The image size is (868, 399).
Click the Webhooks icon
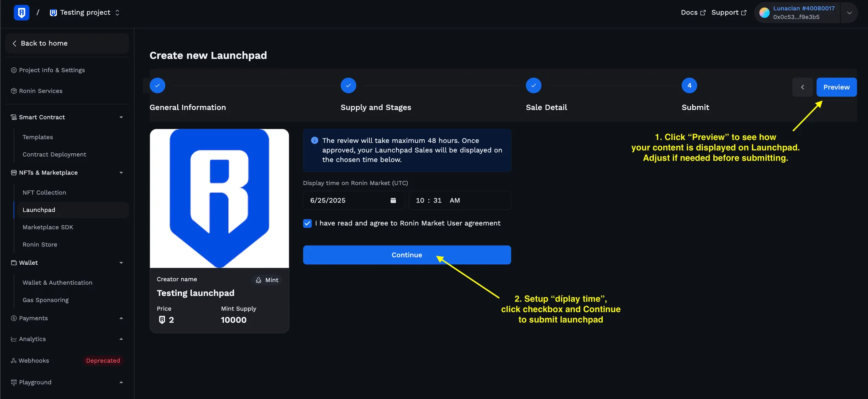[x=14, y=361]
